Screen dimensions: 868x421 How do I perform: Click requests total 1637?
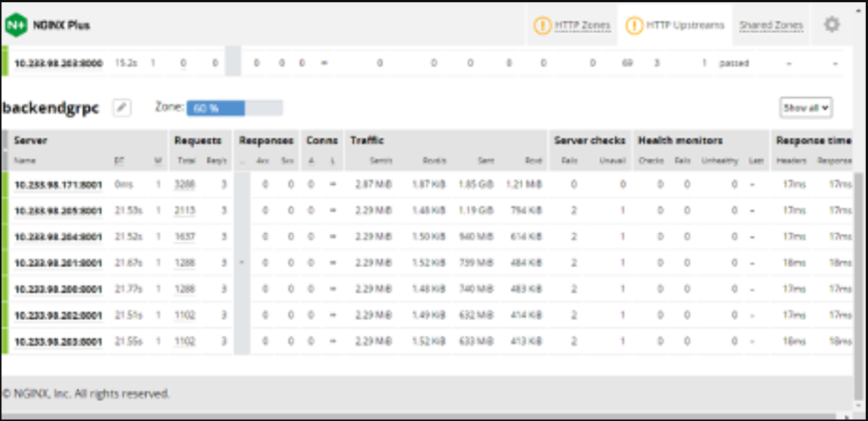tap(184, 237)
